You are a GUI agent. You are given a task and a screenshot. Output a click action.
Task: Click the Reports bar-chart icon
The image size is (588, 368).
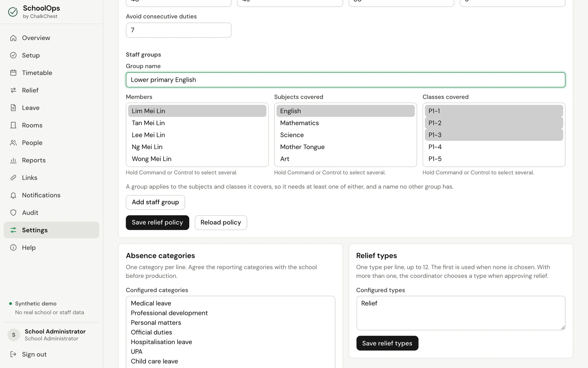pos(13,160)
